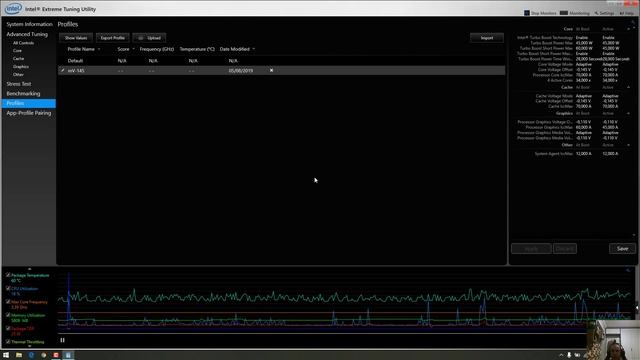The height and width of the screenshot is (360, 640).
Task: Open the Windows Start menu
Action: [6, 355]
